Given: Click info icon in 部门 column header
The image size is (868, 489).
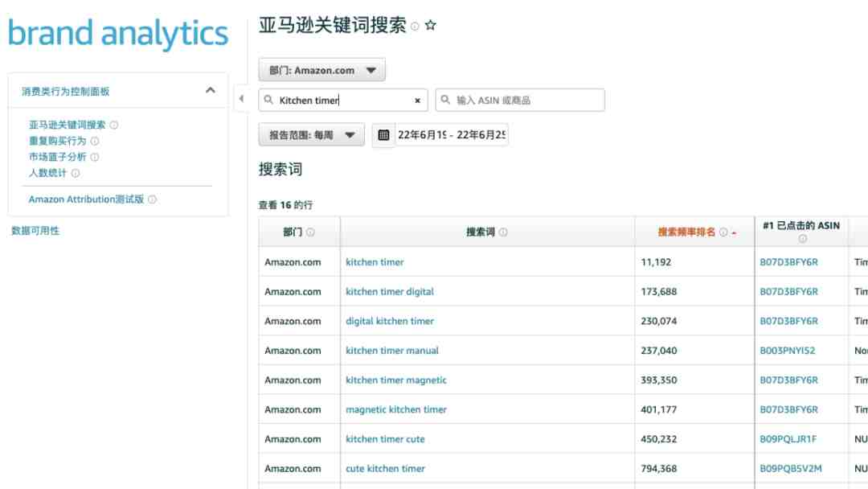Looking at the screenshot, I should (310, 232).
